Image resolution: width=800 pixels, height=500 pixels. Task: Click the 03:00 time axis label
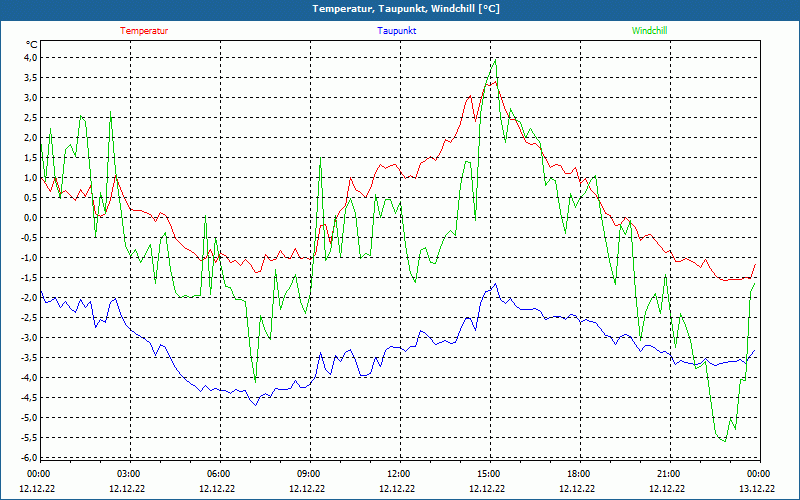129,474
